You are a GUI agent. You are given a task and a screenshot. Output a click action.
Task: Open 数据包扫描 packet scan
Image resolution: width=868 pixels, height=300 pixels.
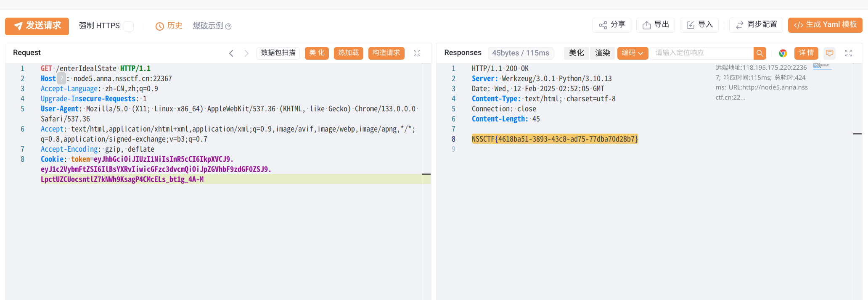[x=278, y=53]
